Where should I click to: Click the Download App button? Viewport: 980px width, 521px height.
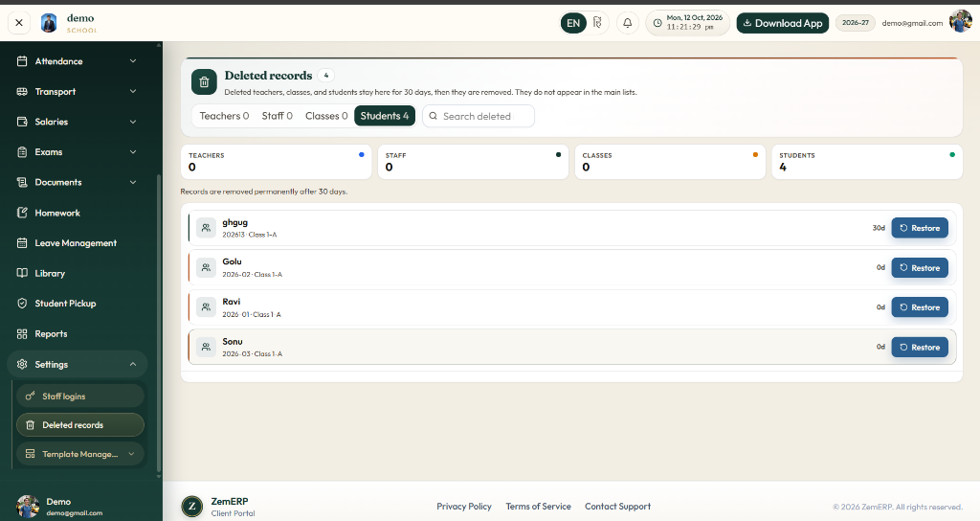click(x=783, y=23)
